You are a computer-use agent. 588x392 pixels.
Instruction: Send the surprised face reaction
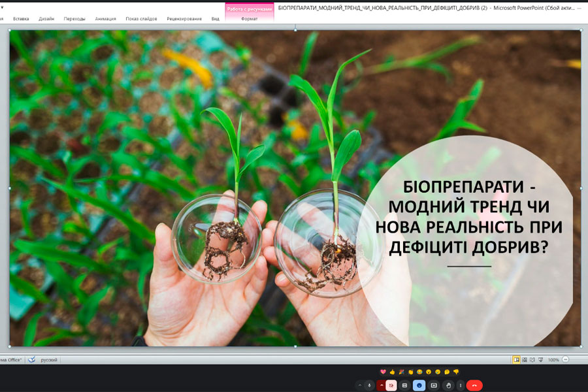coord(429,372)
